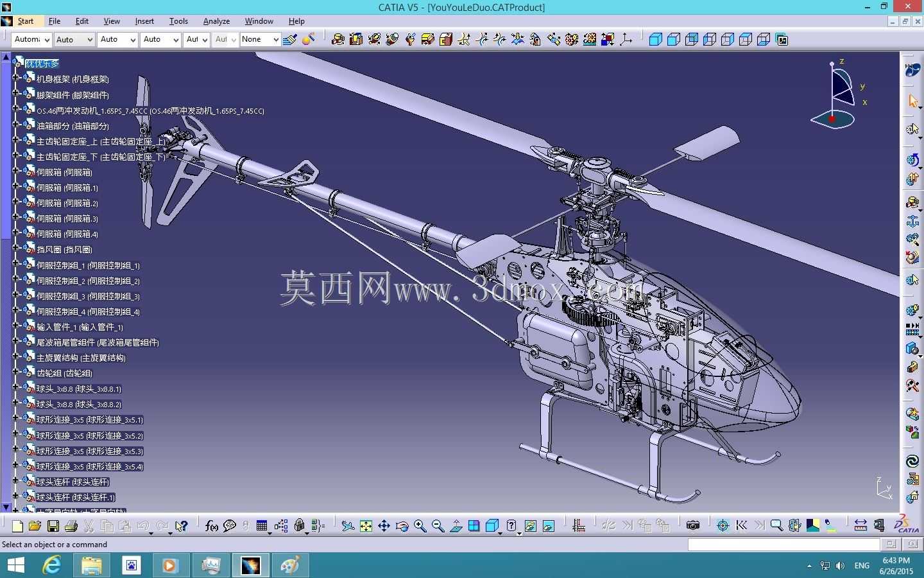This screenshot has width=924, height=578.
Task: Click the gears icon in the top toolbar
Action: pos(572,39)
